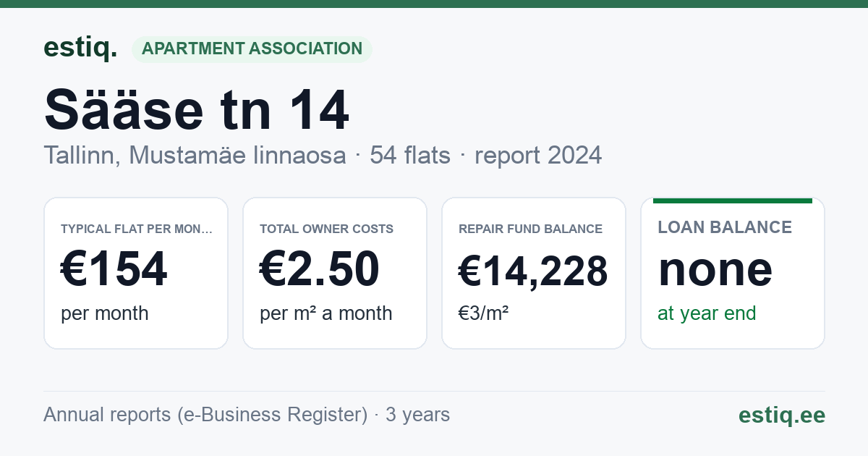Click the 'none' loan value
Image resolution: width=868 pixels, height=456 pixels.
[715, 269]
